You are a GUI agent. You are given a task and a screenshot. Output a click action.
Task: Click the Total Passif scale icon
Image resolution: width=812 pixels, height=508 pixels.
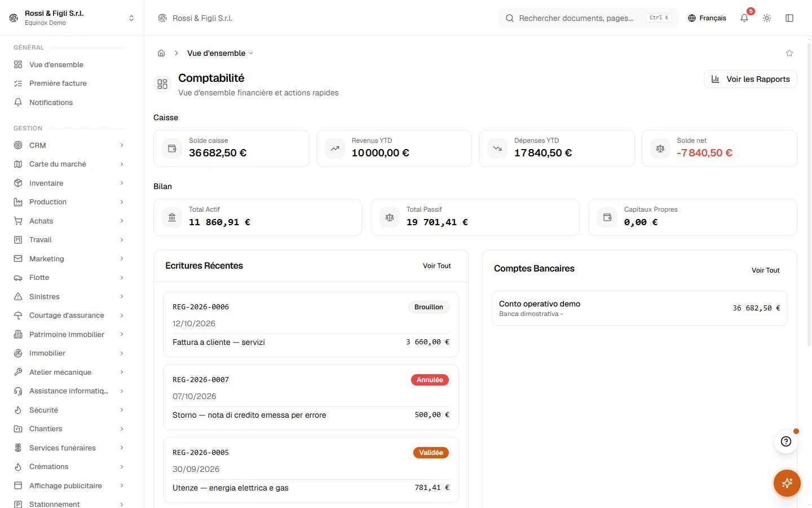[x=390, y=217]
